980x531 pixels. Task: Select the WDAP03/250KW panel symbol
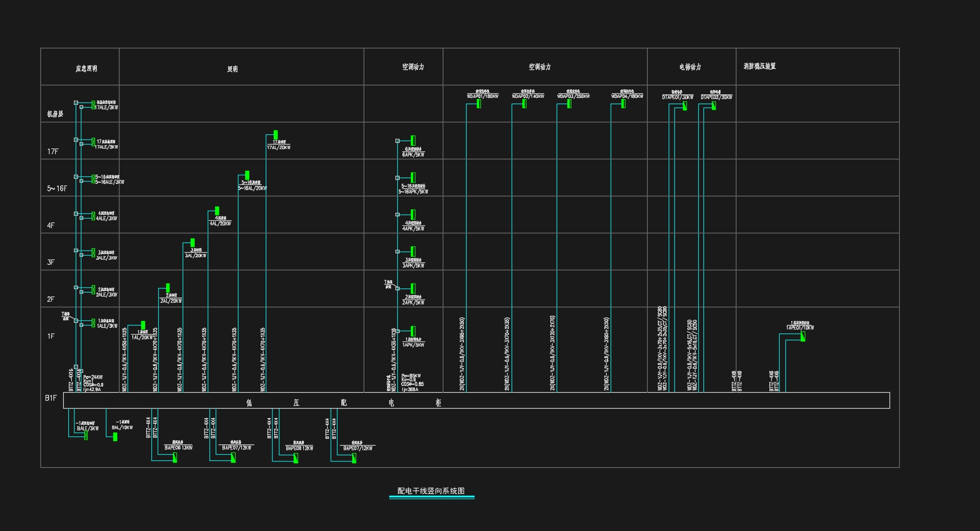click(x=569, y=104)
